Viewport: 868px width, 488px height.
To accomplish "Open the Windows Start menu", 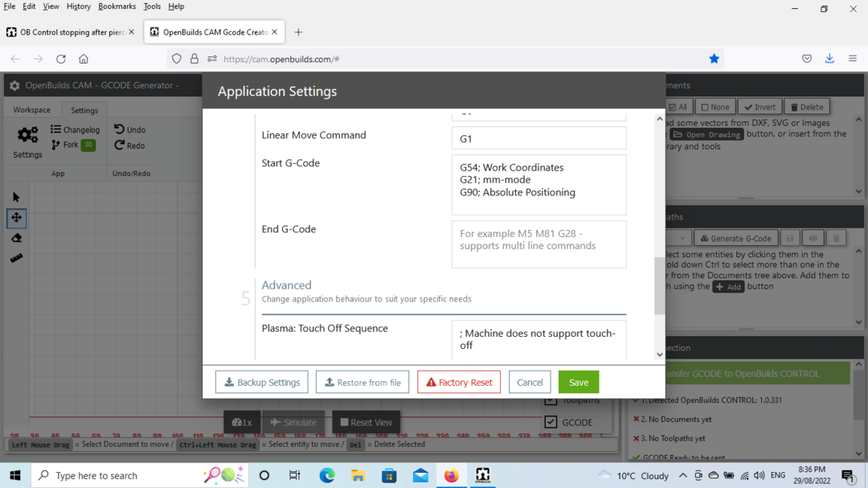I will [15, 475].
